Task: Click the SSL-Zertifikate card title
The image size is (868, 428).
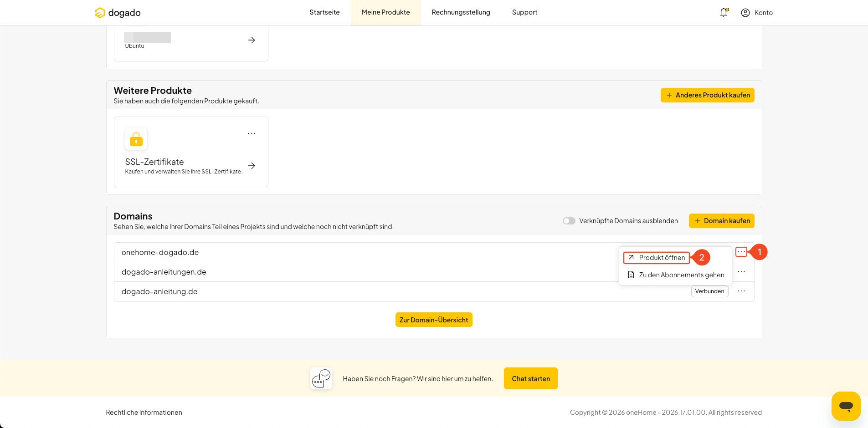Action: (x=154, y=162)
